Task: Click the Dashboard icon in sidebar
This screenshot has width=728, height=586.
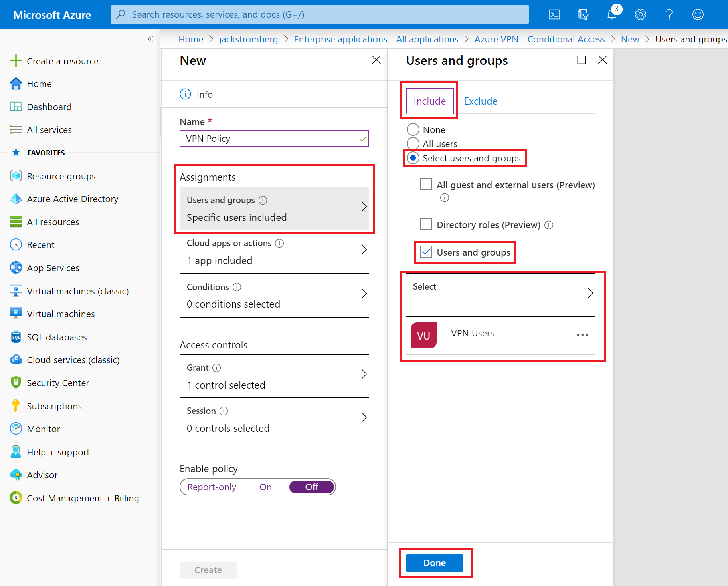Action: (16, 107)
